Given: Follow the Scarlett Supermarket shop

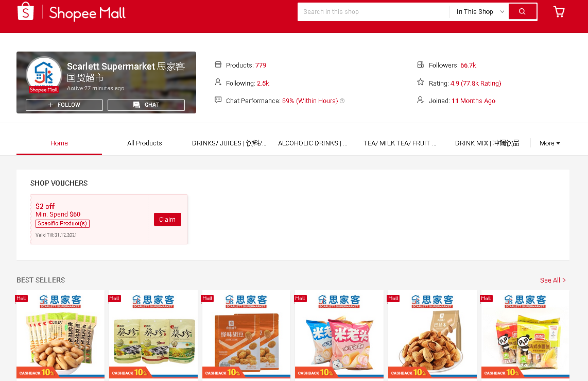Looking at the screenshot, I should 64,105.
